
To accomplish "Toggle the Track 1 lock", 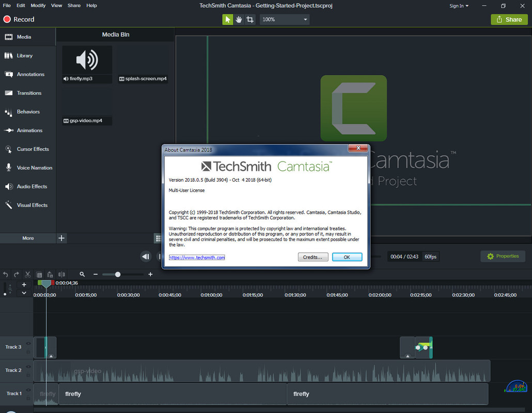I will tap(28, 398).
